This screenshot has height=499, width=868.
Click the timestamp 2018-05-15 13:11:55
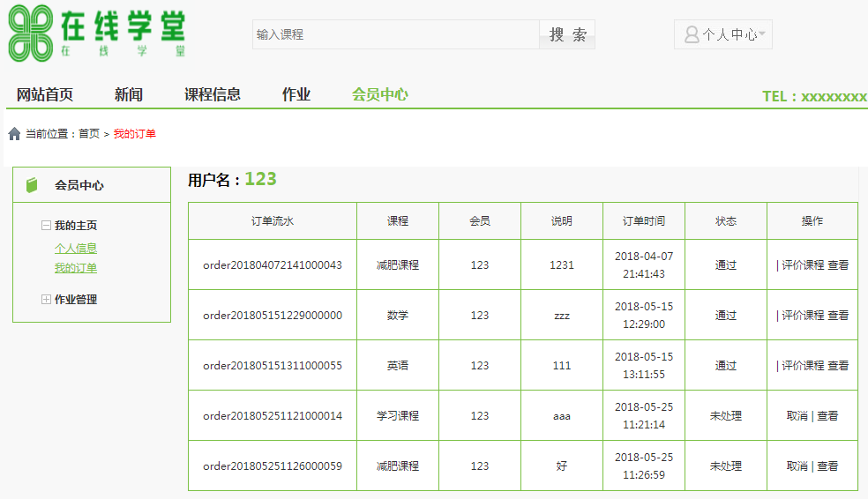pyautogui.click(x=644, y=366)
